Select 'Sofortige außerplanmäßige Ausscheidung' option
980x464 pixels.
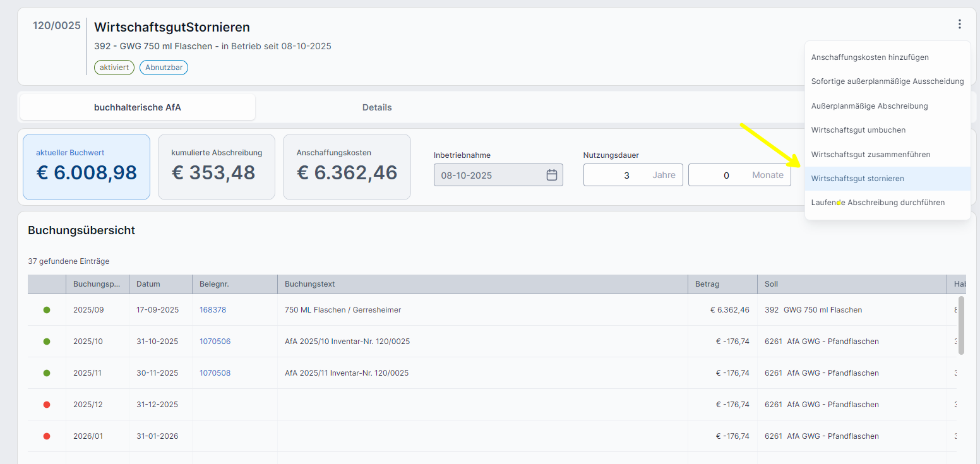(887, 81)
